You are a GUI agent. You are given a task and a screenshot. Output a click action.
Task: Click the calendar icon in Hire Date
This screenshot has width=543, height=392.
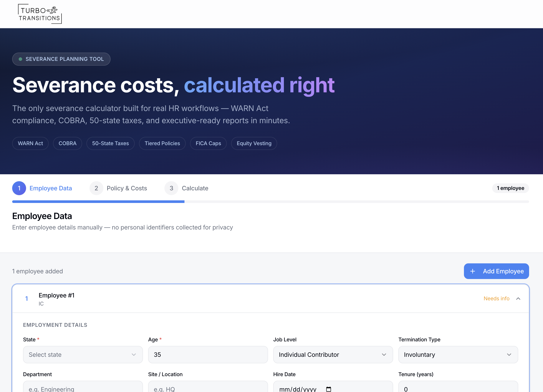coord(328,389)
